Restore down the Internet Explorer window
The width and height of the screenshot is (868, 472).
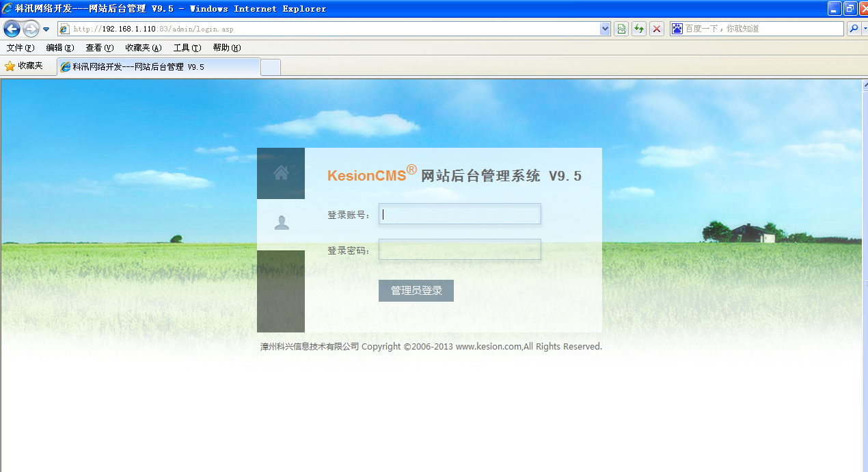click(850, 9)
